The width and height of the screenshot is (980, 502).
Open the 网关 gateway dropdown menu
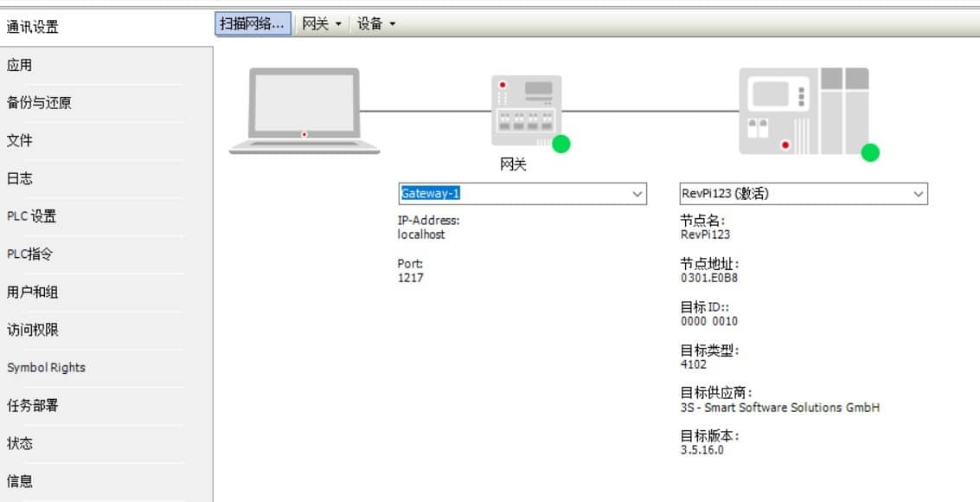coord(322,24)
